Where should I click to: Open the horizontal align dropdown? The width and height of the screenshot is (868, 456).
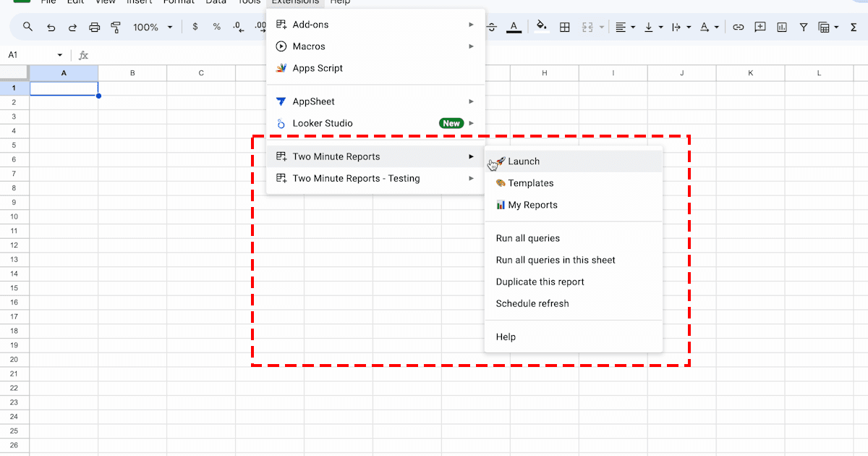coord(626,27)
